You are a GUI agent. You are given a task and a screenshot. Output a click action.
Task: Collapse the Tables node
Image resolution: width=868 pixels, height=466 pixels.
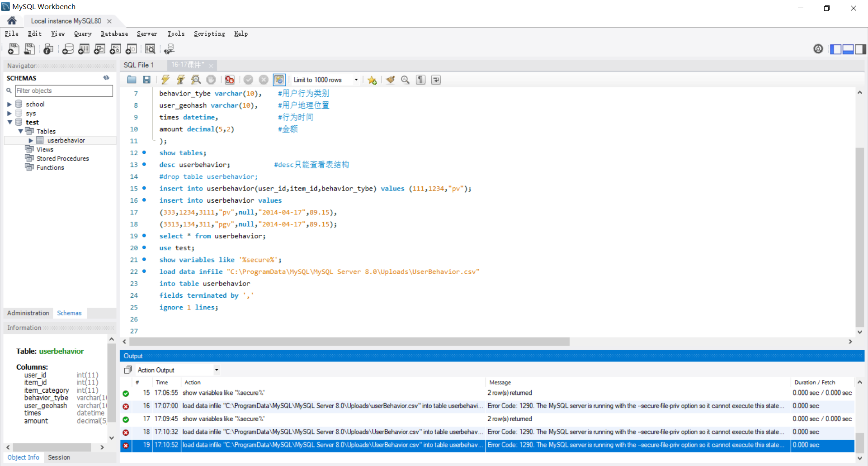pyautogui.click(x=20, y=131)
